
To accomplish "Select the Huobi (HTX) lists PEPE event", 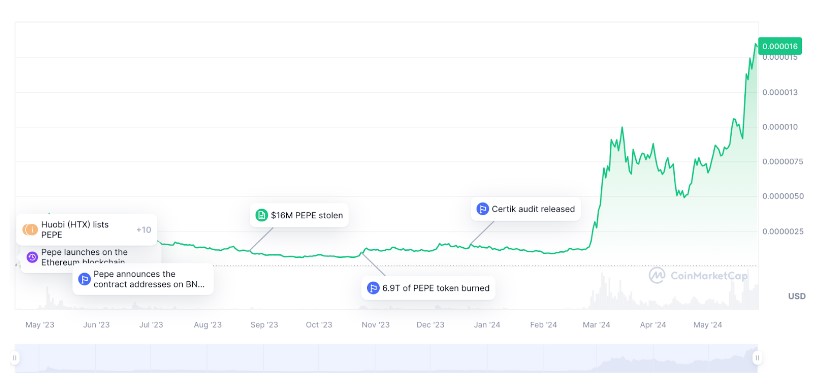I will click(87, 230).
